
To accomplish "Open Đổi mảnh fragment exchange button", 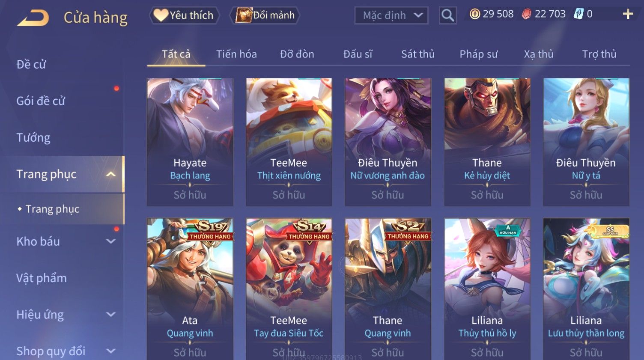I will click(265, 15).
